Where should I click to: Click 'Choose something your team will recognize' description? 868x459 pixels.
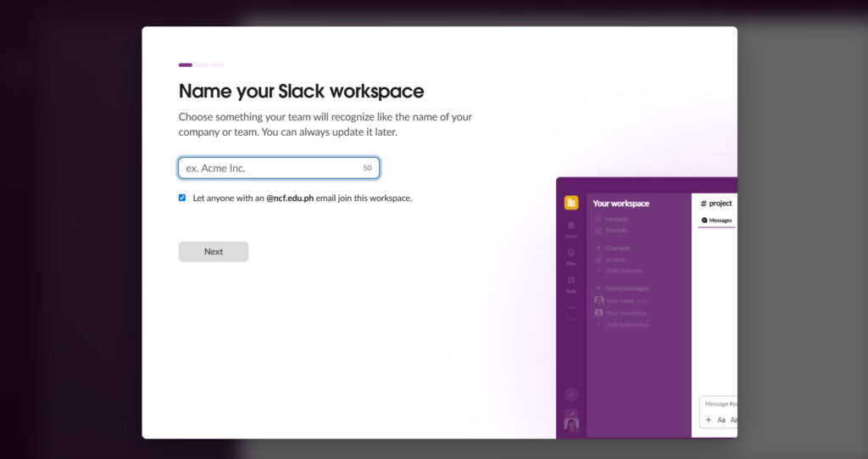pos(325,124)
